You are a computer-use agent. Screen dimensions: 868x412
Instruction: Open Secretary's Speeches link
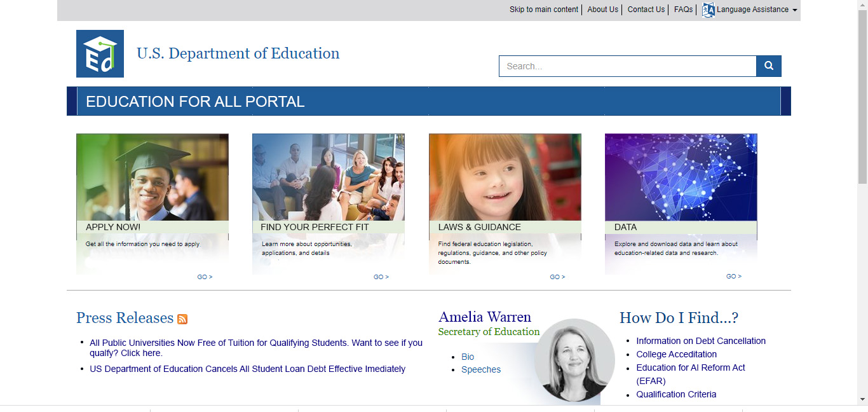click(481, 369)
